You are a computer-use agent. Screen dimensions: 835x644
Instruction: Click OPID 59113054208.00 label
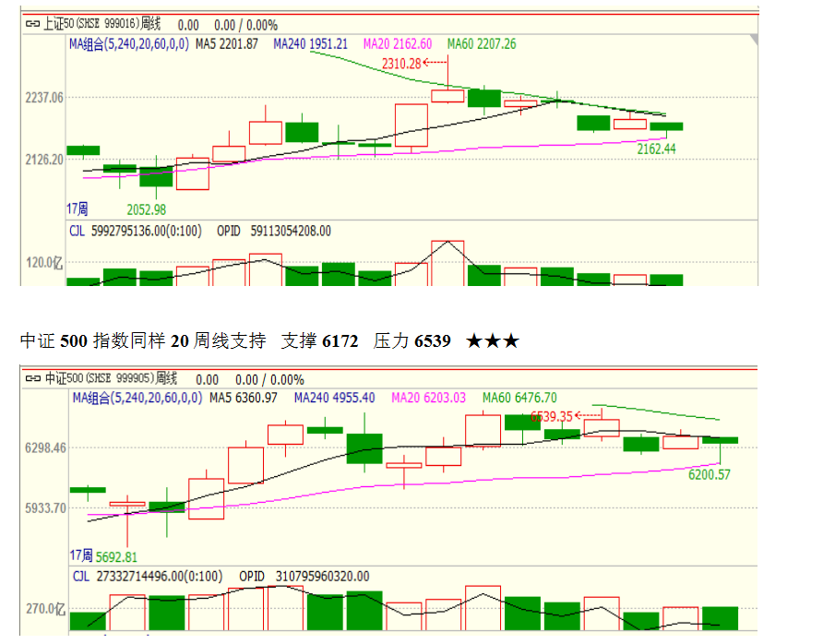274,231
